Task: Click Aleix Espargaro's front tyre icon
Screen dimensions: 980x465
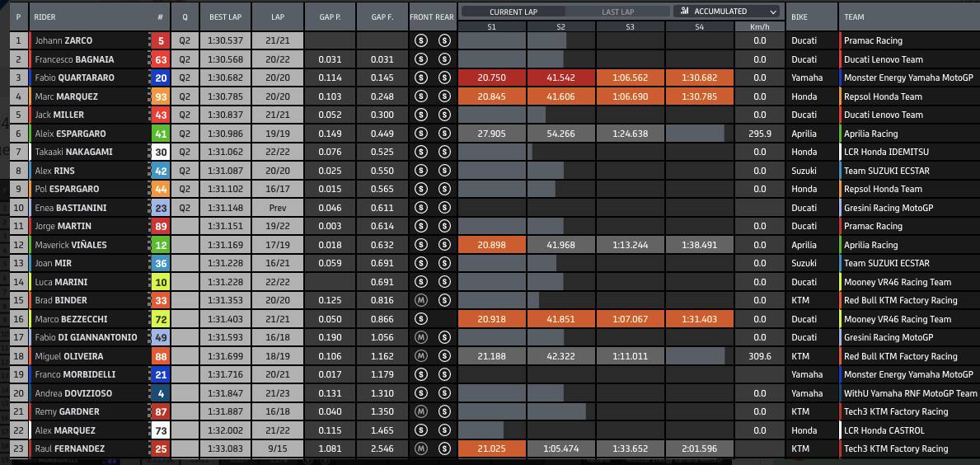Action: click(x=420, y=134)
